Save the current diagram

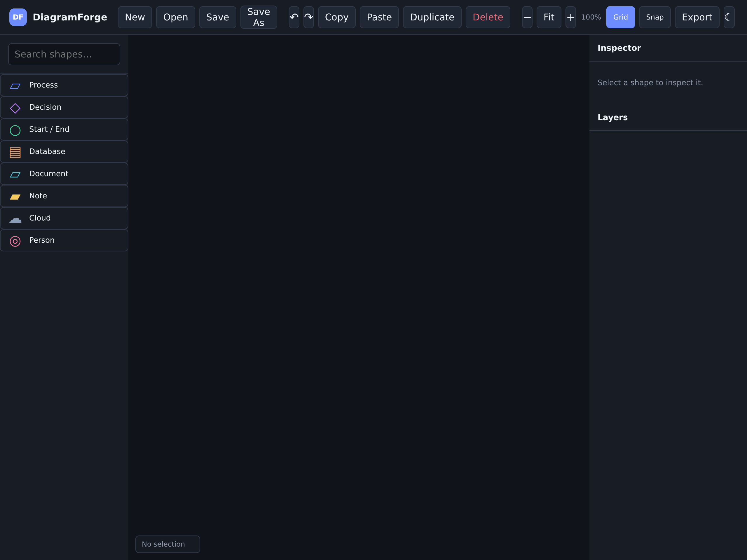pyautogui.click(x=217, y=17)
